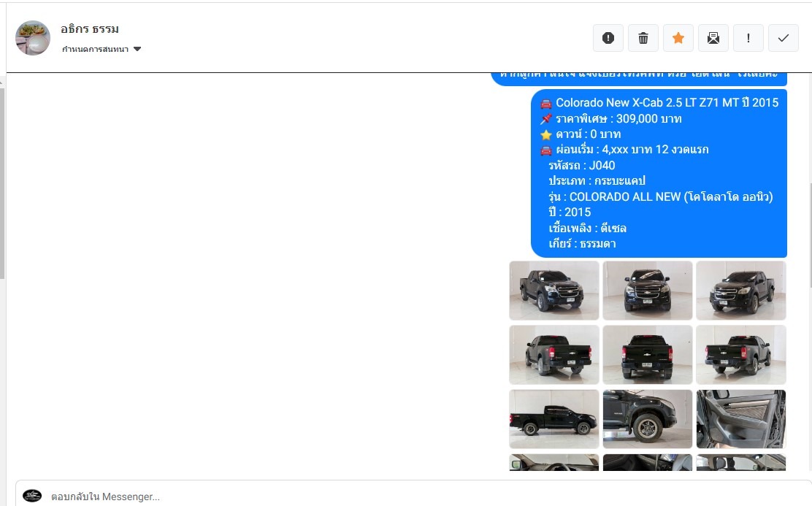Mark conversation as spam with exclamation circle icon

[608, 38]
